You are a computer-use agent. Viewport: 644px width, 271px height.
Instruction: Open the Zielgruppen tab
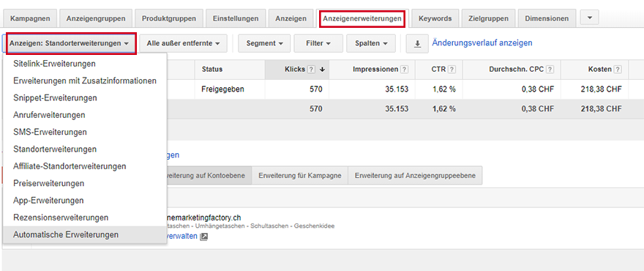coord(488,18)
